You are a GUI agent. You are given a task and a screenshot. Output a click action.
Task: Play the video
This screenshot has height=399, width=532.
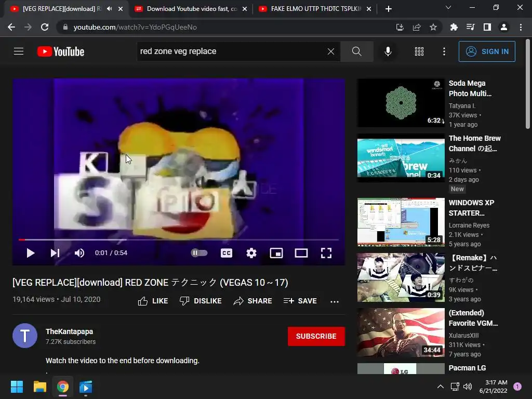[31, 253]
